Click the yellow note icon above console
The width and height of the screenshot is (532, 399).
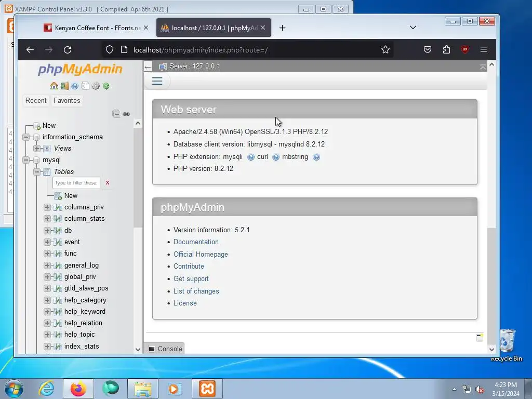479,337
